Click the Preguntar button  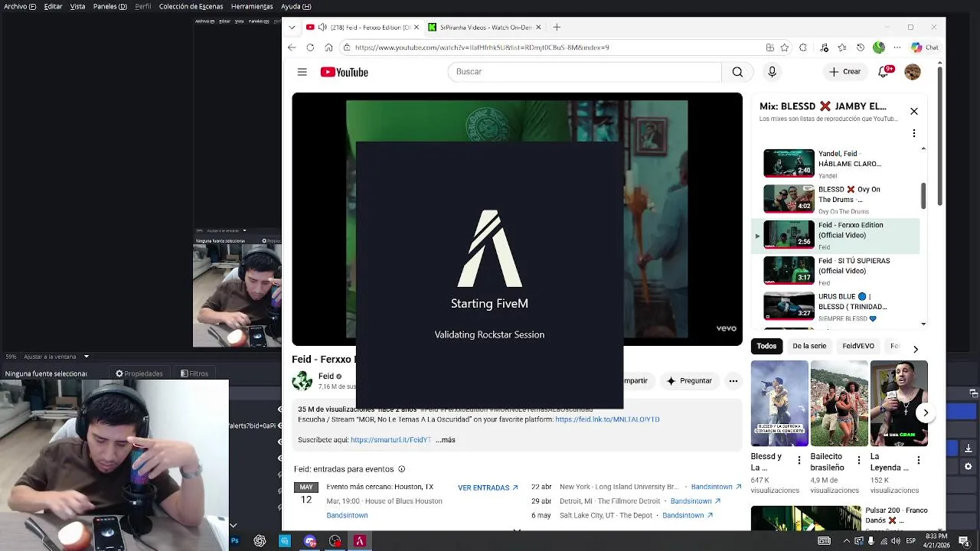688,380
